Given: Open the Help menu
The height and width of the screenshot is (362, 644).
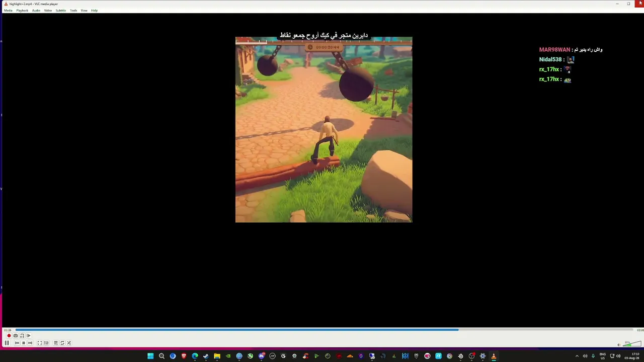Looking at the screenshot, I should click(94, 11).
